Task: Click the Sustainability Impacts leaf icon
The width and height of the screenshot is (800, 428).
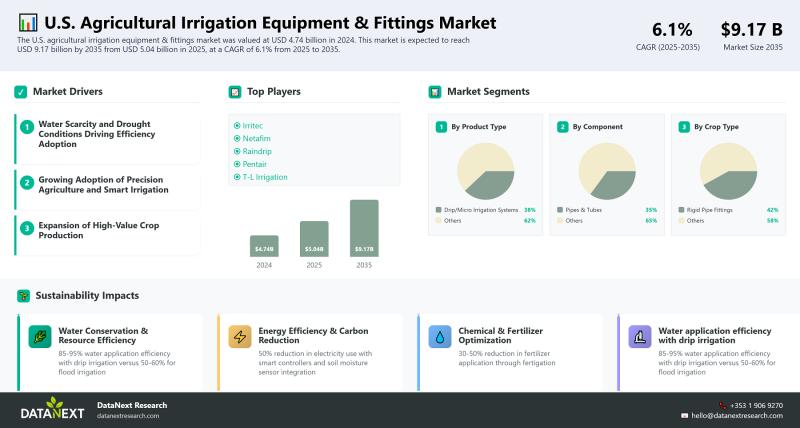Action: click(22, 296)
